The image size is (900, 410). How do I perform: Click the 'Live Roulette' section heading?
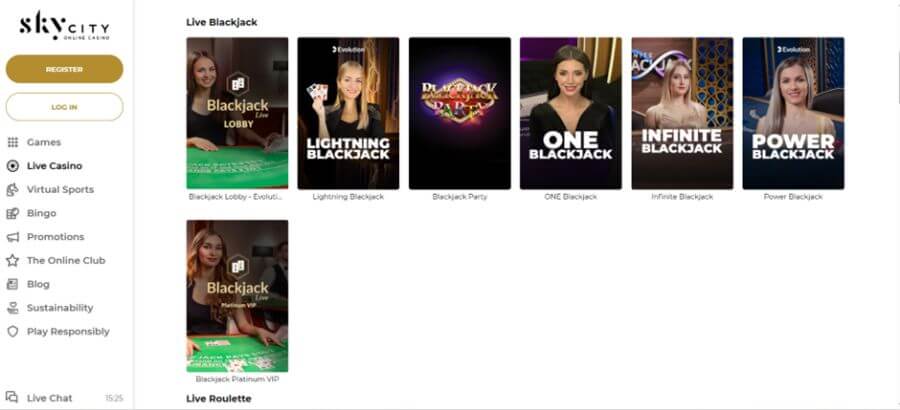tap(219, 399)
